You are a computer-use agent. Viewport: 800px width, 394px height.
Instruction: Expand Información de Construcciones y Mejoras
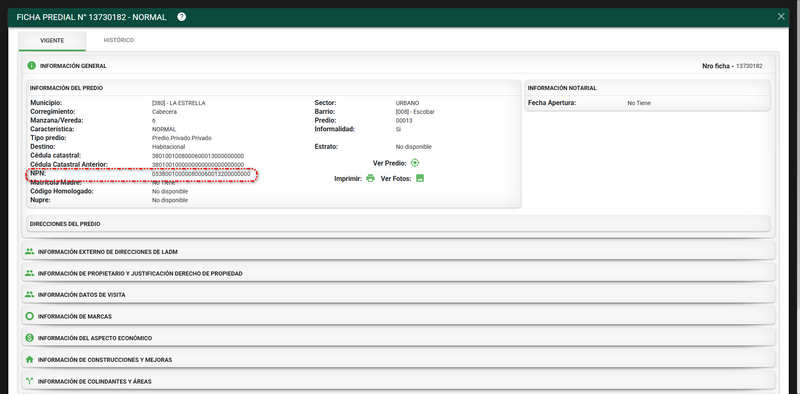398,359
